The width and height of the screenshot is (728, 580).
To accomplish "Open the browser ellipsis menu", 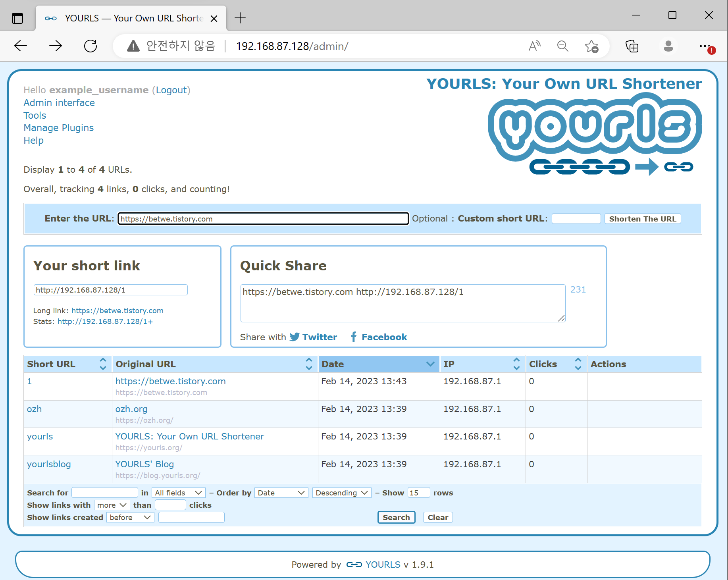I will (x=705, y=46).
